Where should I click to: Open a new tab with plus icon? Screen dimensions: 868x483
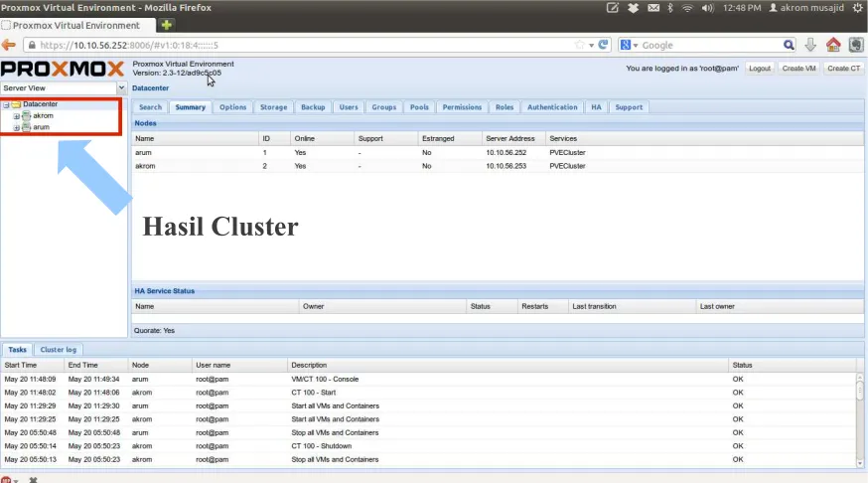(166, 25)
